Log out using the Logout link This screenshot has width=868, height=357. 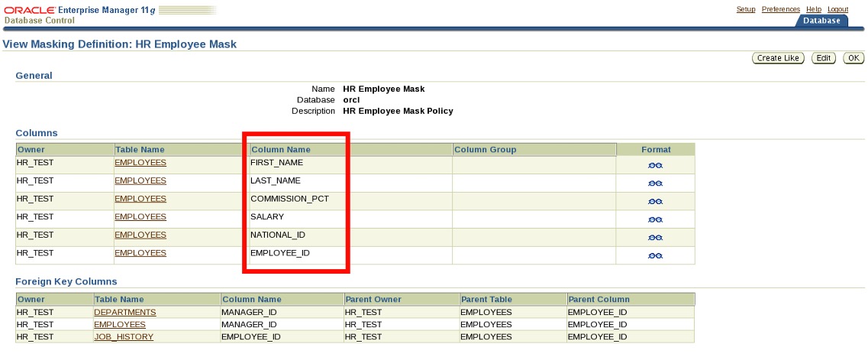[837, 9]
